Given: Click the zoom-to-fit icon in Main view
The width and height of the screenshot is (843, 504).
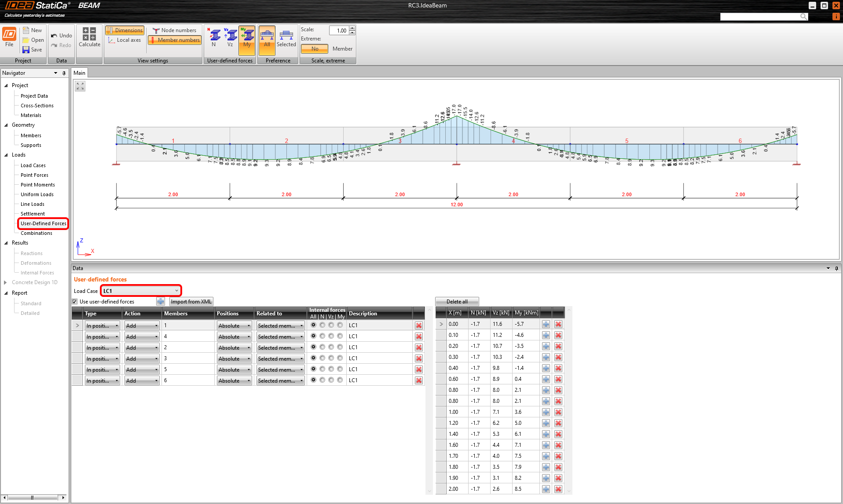Looking at the screenshot, I should coord(80,86).
